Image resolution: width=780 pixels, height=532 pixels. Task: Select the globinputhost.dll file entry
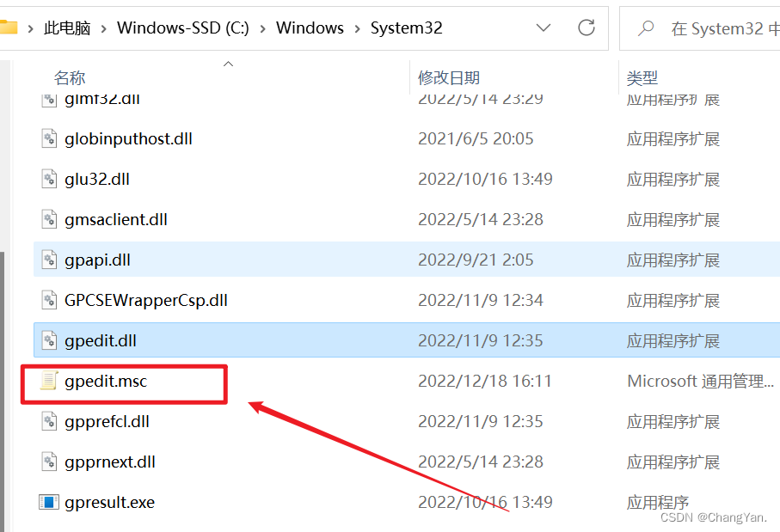[129, 138]
